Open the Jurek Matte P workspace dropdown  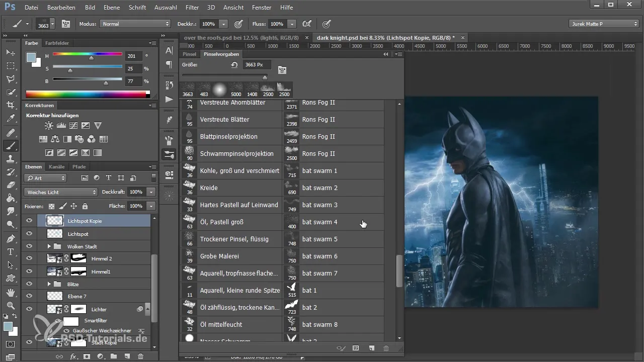(x=604, y=24)
